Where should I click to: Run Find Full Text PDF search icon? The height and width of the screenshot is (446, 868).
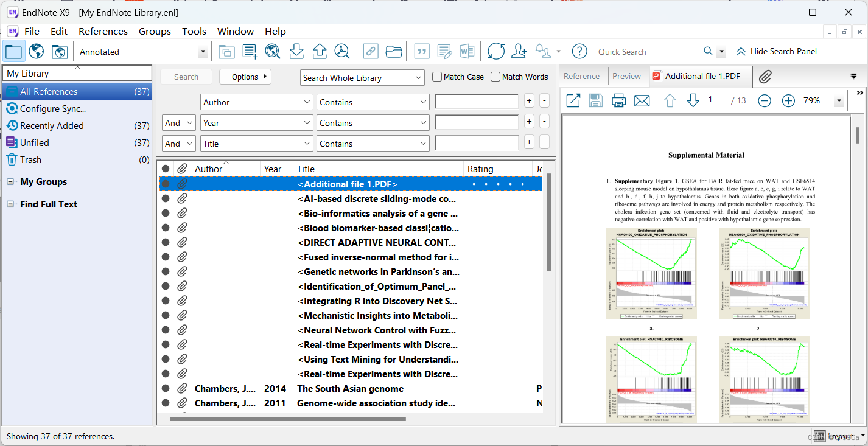coord(342,52)
